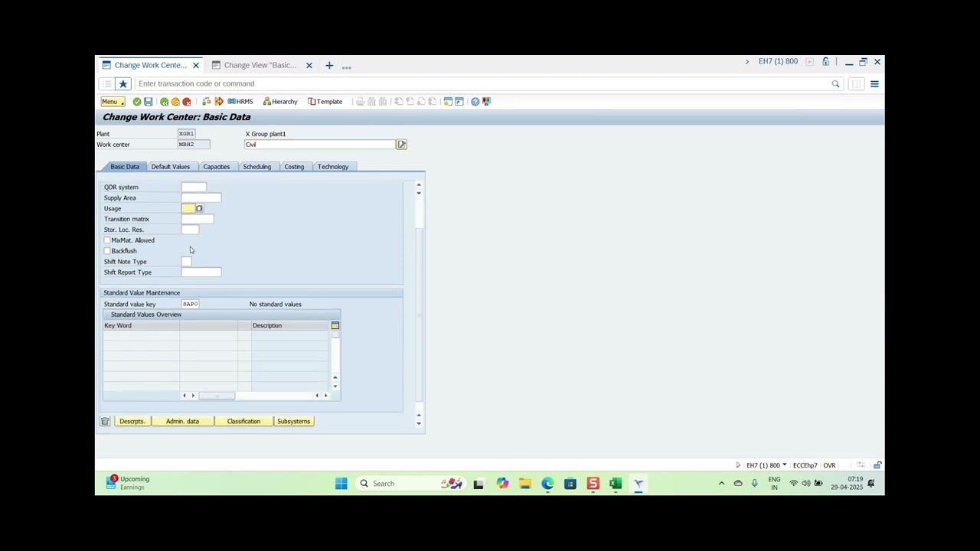
Task: Show hidden system tray icons chevron
Action: click(x=721, y=484)
